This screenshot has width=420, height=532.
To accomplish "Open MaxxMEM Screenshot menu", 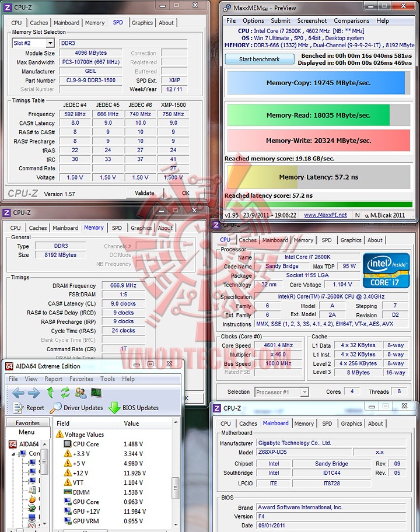I will point(312,20).
